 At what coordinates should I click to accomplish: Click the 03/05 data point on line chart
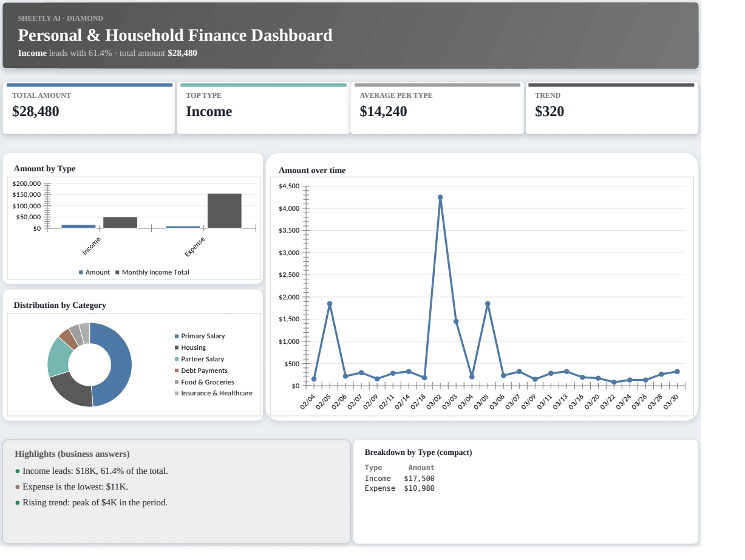(488, 304)
